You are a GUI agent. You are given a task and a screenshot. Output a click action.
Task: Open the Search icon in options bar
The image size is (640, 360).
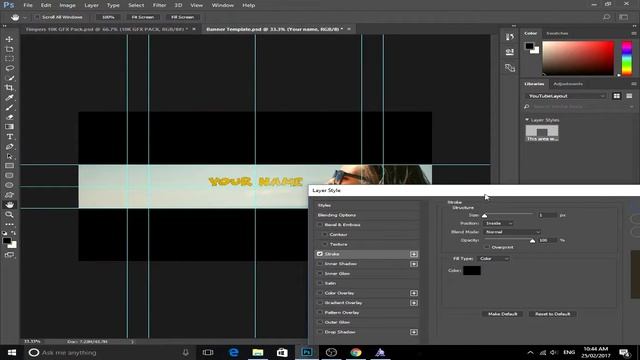click(x=607, y=17)
